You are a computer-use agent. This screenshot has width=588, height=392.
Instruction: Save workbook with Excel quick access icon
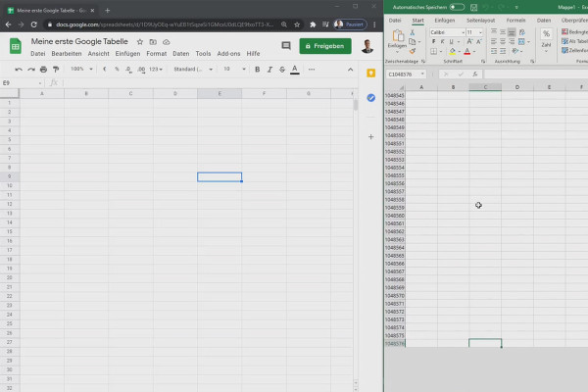coord(474,7)
